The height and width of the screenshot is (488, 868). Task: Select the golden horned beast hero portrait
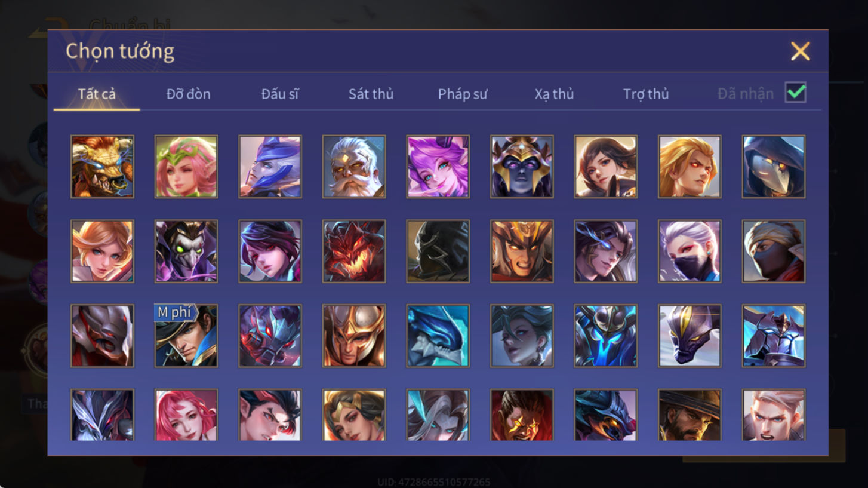[102, 166]
